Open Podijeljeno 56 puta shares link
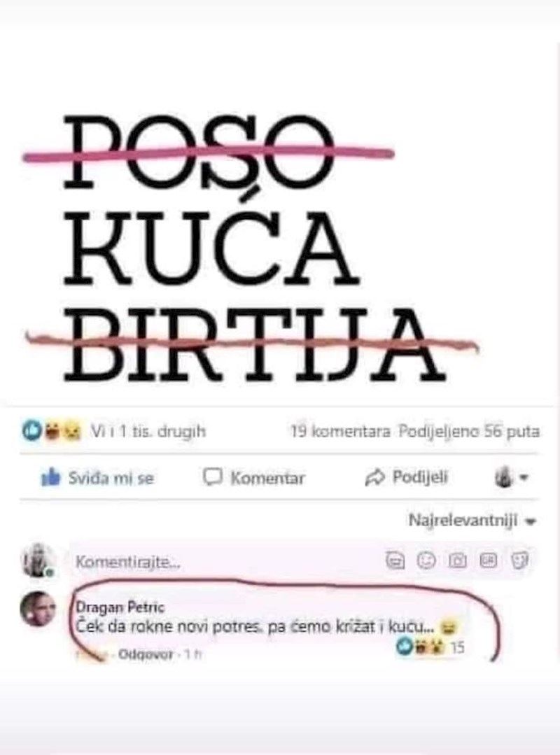 pyautogui.click(x=469, y=431)
